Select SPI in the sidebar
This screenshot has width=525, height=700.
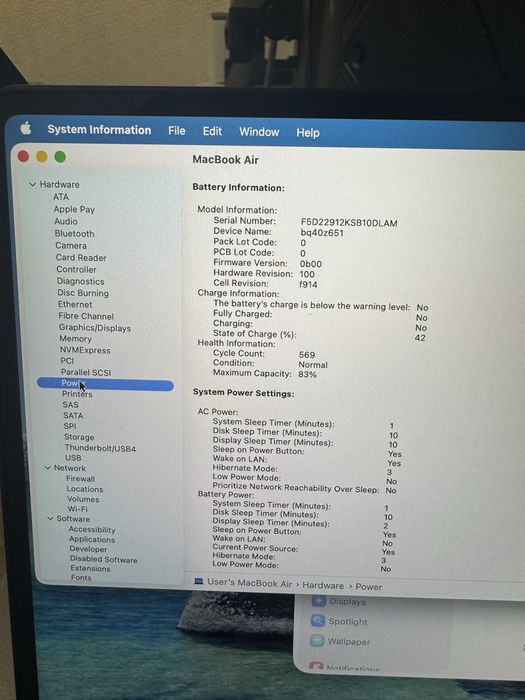coord(70,426)
